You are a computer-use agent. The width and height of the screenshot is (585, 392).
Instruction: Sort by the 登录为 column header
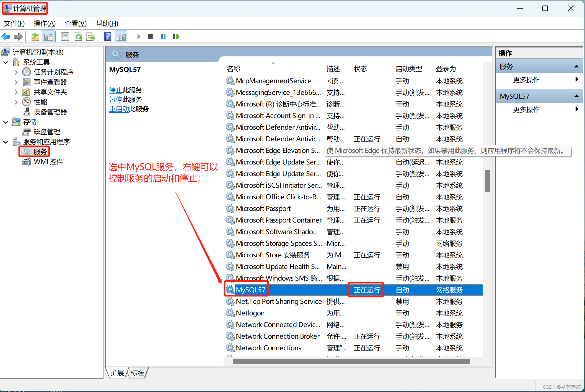tap(458, 69)
